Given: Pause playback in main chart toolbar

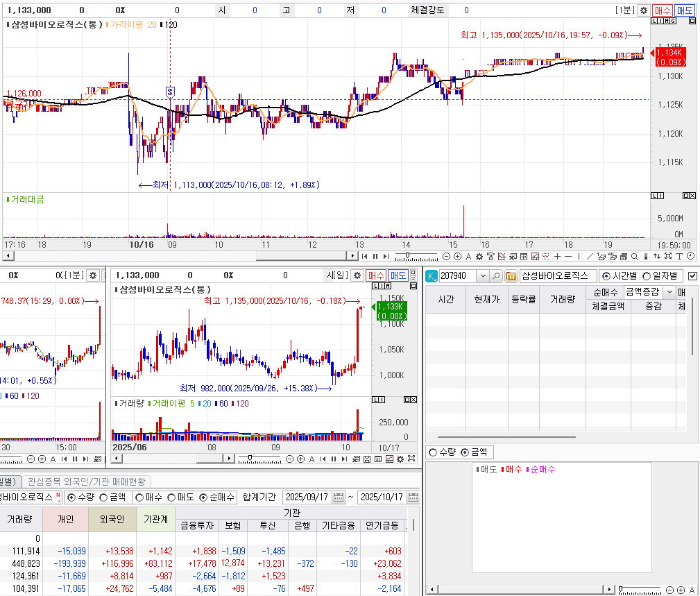Looking at the screenshot, I should 375,256.
